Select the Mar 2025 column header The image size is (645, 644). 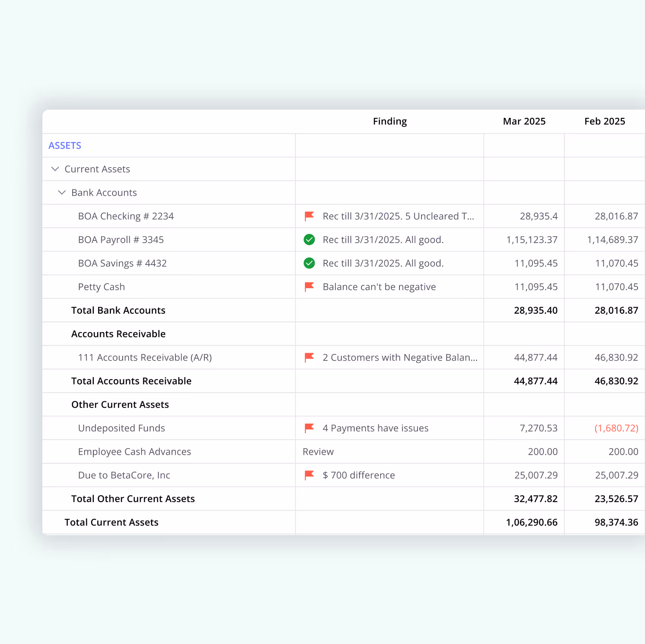524,121
